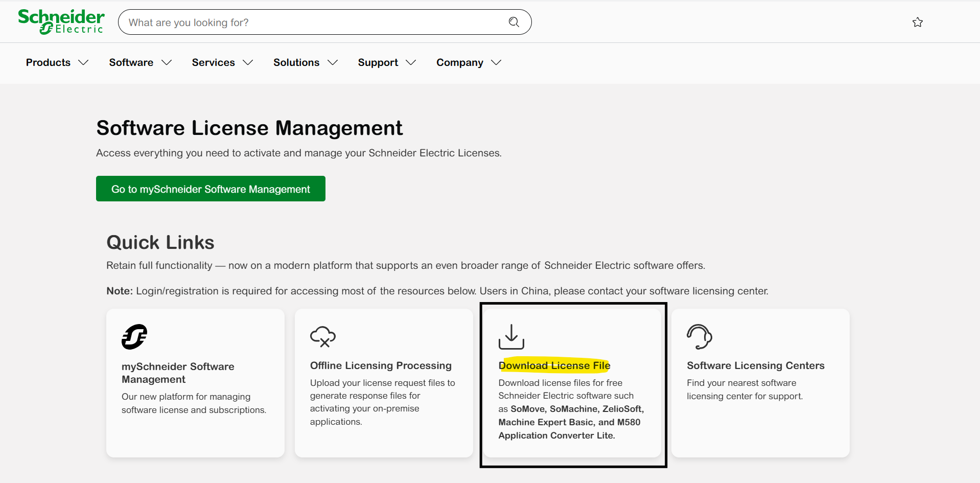Click the favorites star icon
The height and width of the screenshot is (483, 980).
(x=918, y=22)
